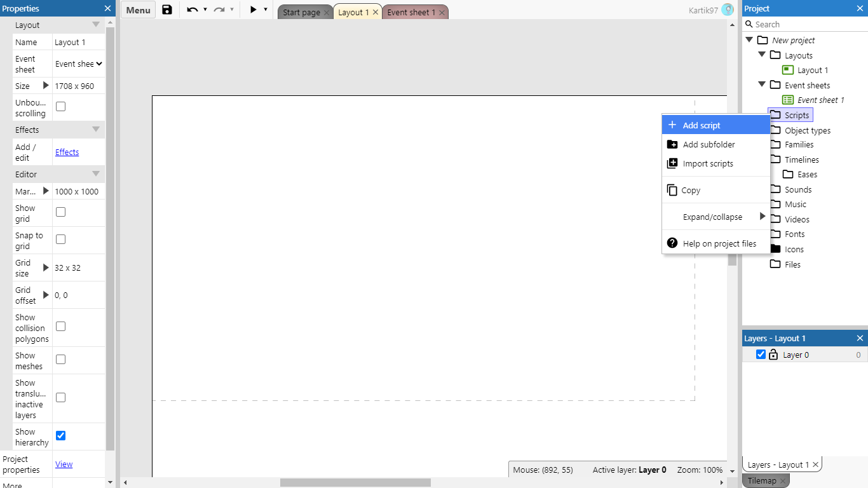This screenshot has width=868, height=488.
Task: Close the Layers - Layout 1 panel
Action: coord(860,338)
